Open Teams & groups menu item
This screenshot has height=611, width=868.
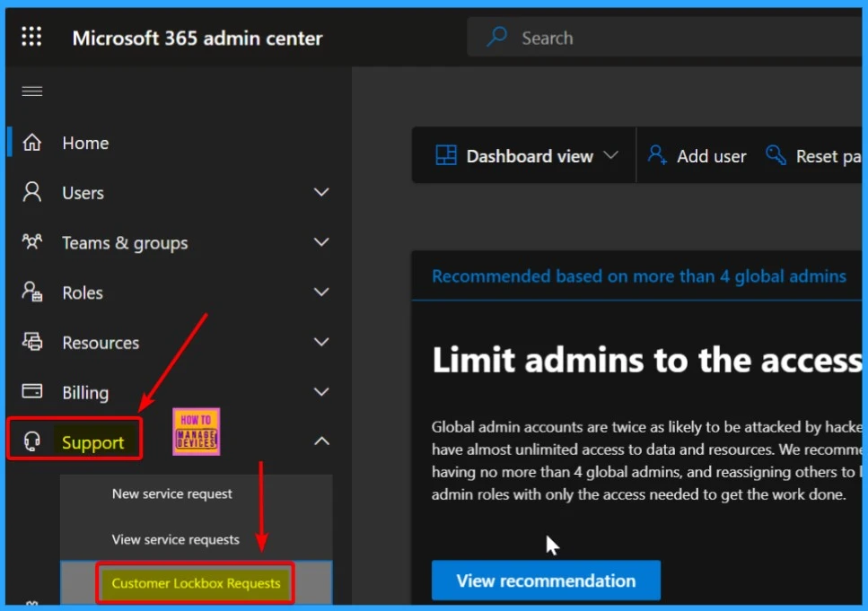pos(125,243)
